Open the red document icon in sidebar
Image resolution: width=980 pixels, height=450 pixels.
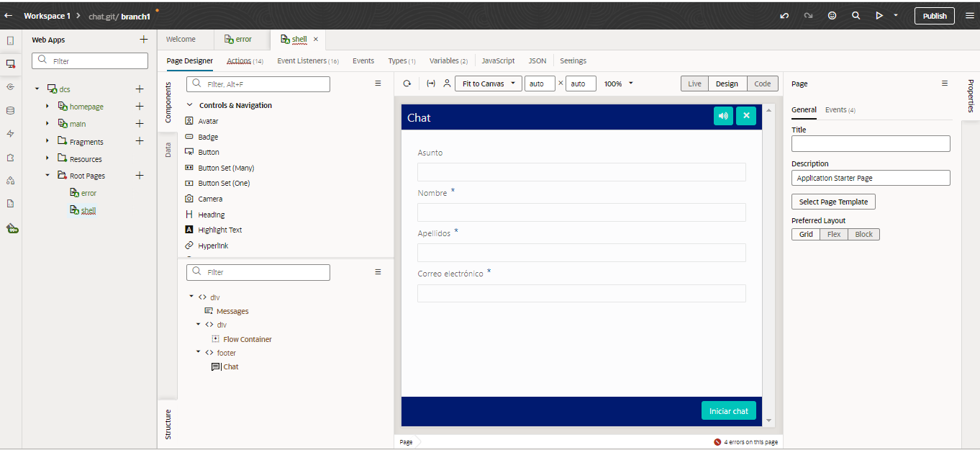pos(10,203)
